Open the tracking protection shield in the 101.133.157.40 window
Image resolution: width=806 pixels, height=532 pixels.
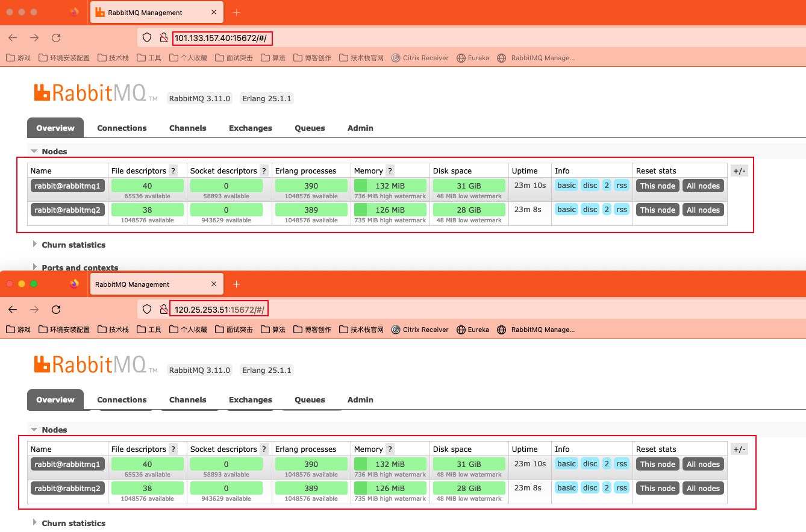click(146, 38)
